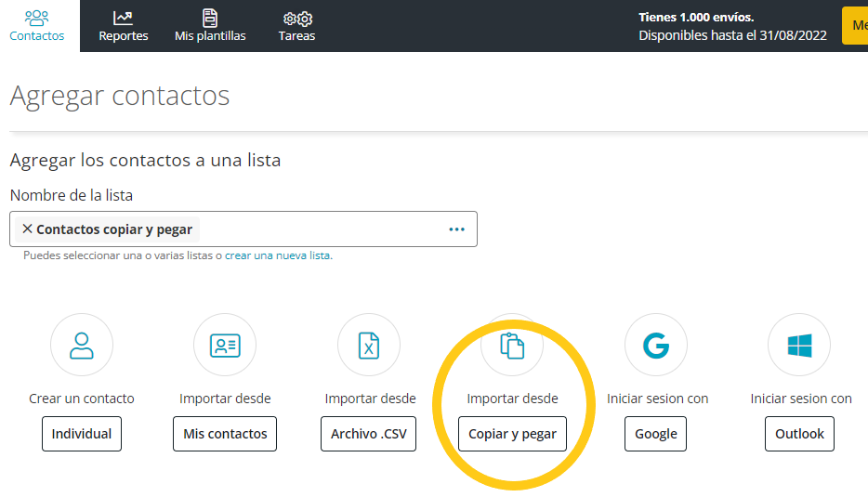
Task: Go to the Reportes section
Action: [x=124, y=26]
